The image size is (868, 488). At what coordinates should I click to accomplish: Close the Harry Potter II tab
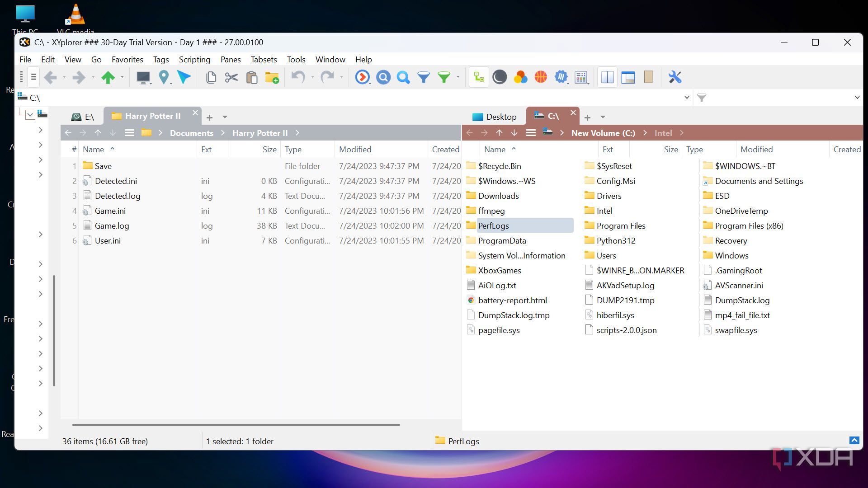click(195, 113)
